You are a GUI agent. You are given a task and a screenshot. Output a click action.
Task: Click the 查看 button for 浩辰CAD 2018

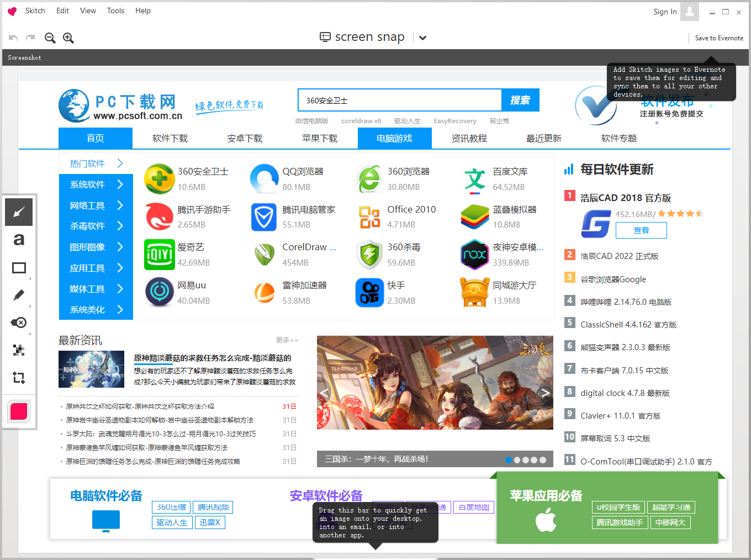pos(641,230)
